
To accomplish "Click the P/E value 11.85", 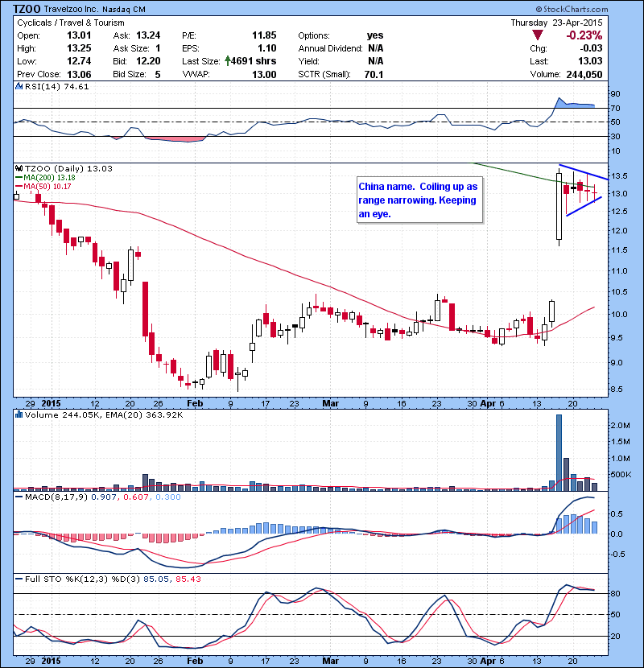I will pyautogui.click(x=264, y=35).
